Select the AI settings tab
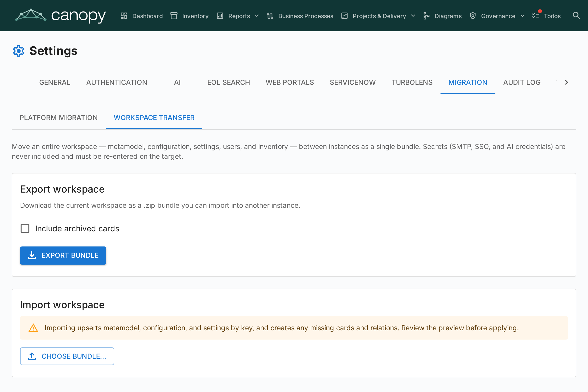The height and width of the screenshot is (392, 588). 177,82
